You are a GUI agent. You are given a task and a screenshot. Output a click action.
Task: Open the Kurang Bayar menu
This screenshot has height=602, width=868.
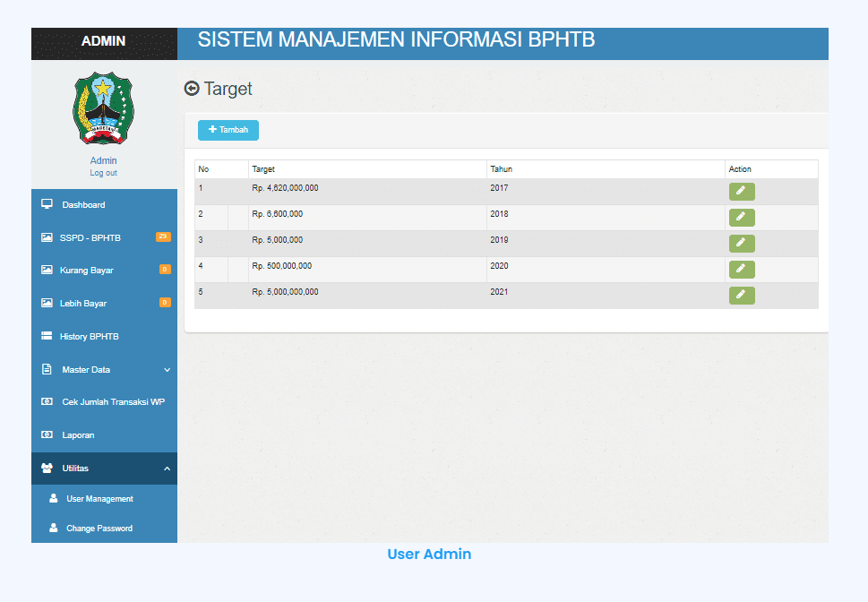[104, 271]
